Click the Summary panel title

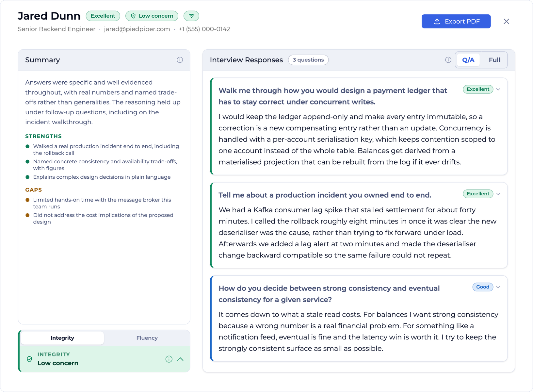pyautogui.click(x=42, y=60)
